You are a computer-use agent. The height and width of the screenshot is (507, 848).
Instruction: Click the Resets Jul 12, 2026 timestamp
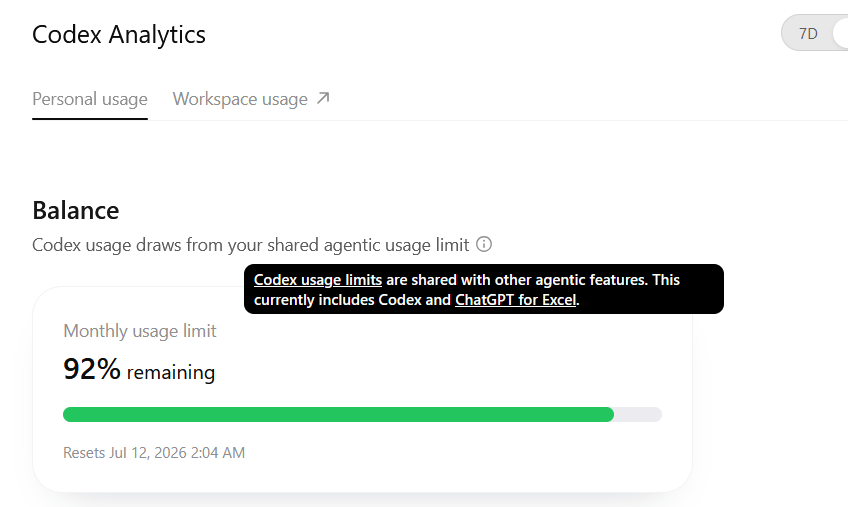click(x=154, y=452)
